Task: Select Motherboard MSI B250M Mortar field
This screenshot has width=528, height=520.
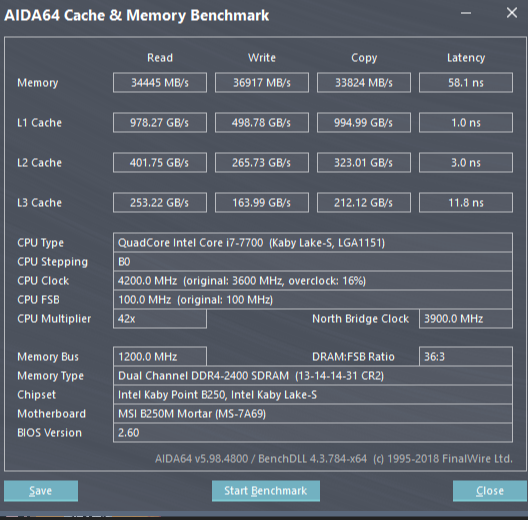Action: point(313,414)
